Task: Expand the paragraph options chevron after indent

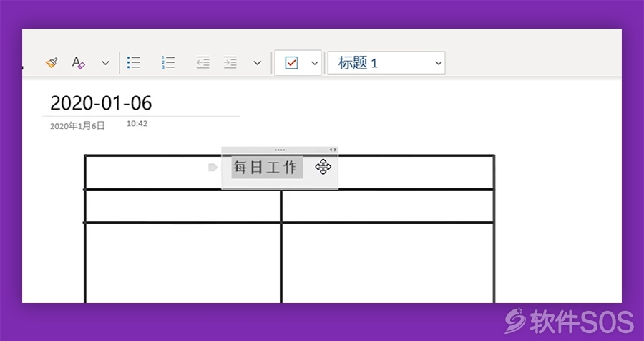Action: pos(257,63)
